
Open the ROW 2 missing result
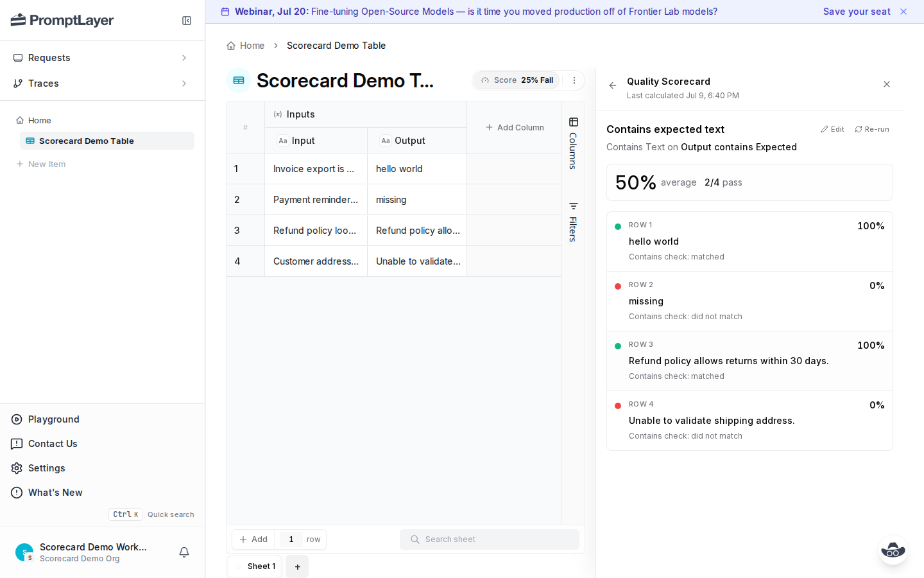[749, 301]
